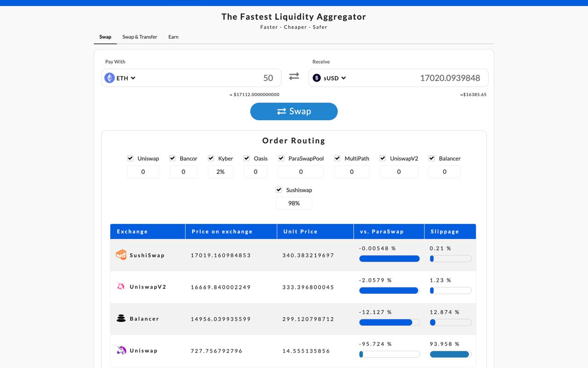
Task: Click the UniswapV2 percentage input box
Action: (399, 172)
